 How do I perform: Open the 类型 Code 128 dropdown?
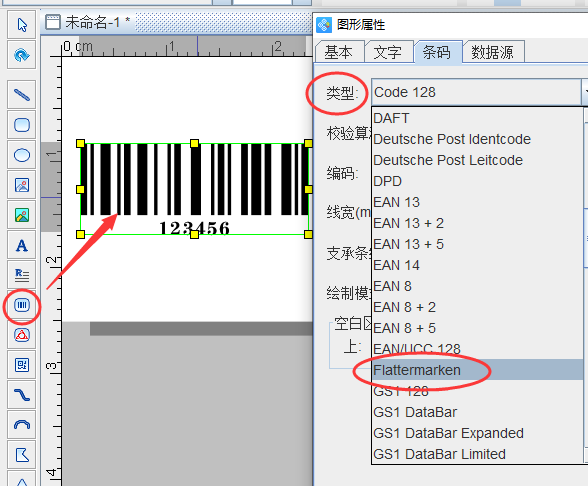(479, 92)
